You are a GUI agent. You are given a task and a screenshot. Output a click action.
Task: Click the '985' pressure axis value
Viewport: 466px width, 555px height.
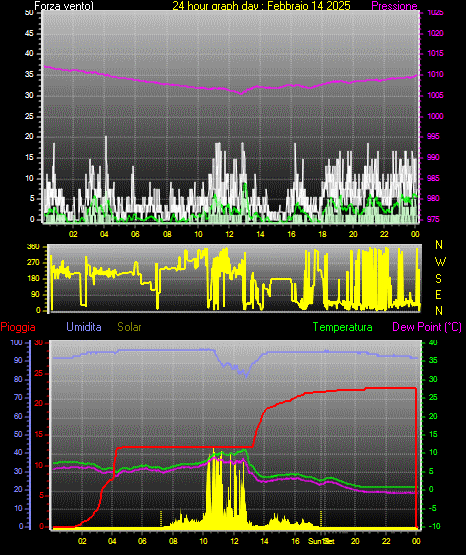pyautogui.click(x=433, y=178)
